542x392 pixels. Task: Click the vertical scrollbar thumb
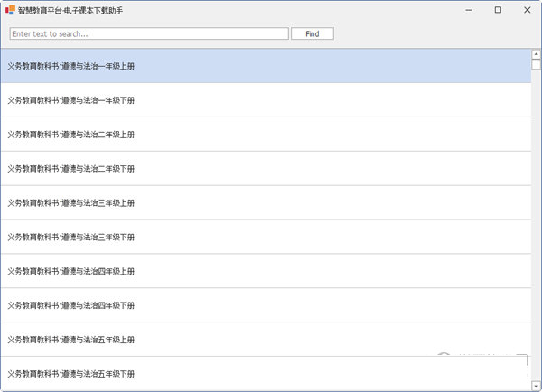pos(536,64)
